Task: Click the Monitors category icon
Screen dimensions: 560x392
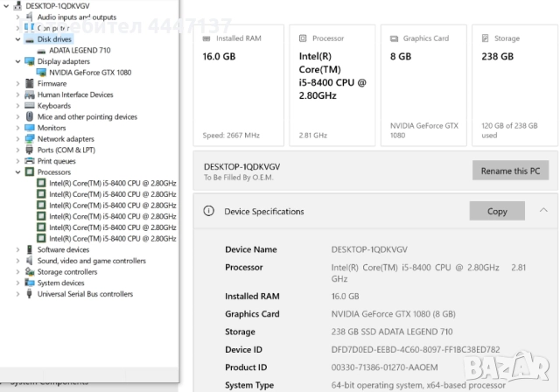Action: [x=30, y=128]
